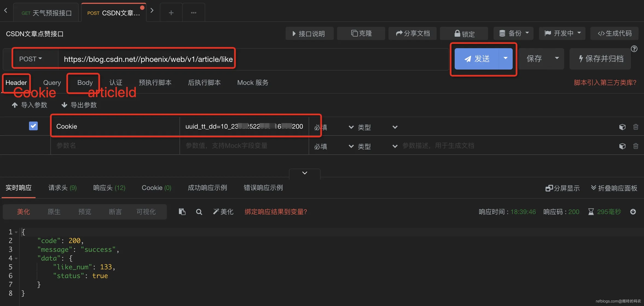This screenshot has height=306, width=644.
Task: Click 绑定响应结果到变量 link
Action: 275,212
